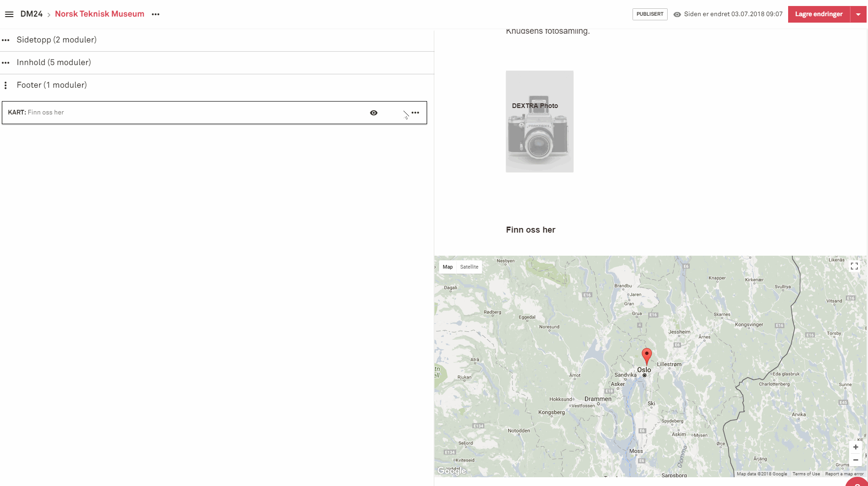Screen dimensions: 868x486
Task: Select the Map view type
Action: pos(447,267)
